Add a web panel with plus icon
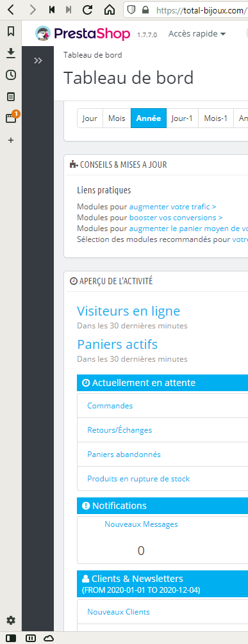Image resolution: width=248 pixels, height=644 pixels. (11, 140)
